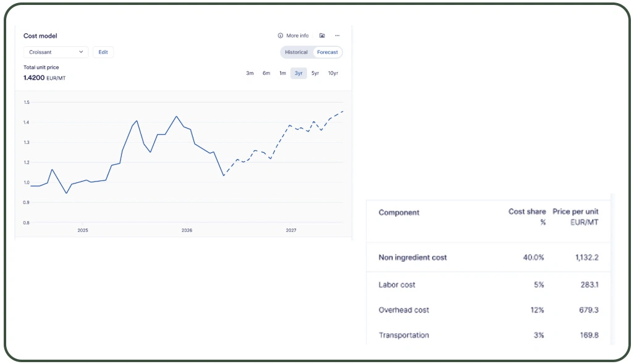Screen dimensions: 634x364
Task: Select the 1m range on the timeframe control
Action: pos(282,73)
